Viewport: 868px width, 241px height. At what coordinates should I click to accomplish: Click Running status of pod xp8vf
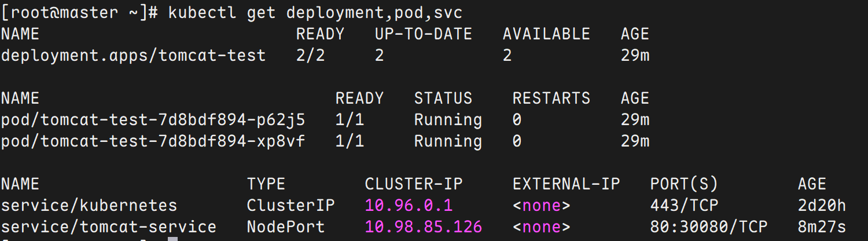point(448,141)
